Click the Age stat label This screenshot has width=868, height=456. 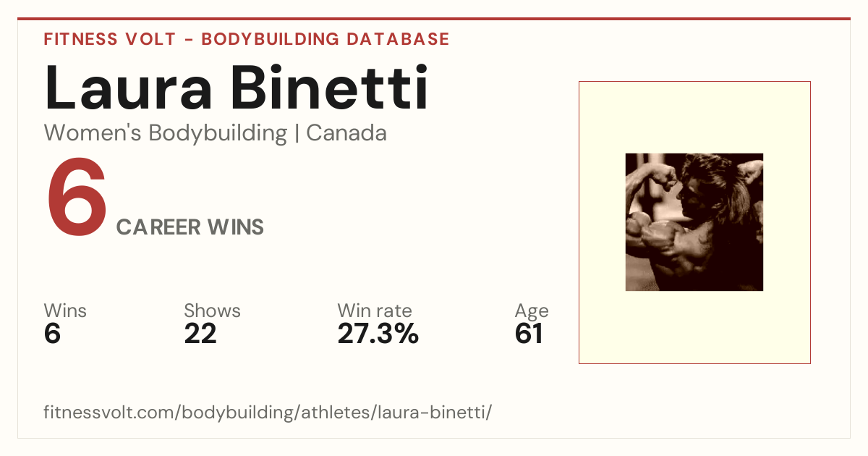(532, 311)
